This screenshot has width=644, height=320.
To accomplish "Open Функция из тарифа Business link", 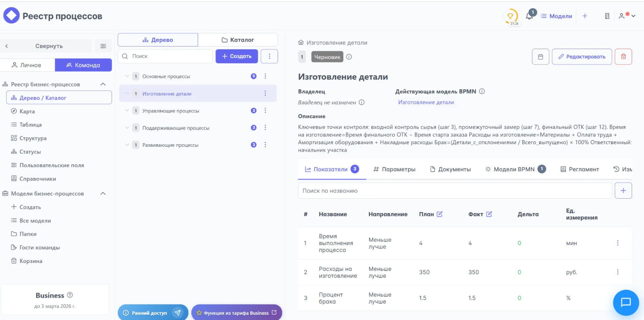I will pyautogui.click(x=237, y=313).
